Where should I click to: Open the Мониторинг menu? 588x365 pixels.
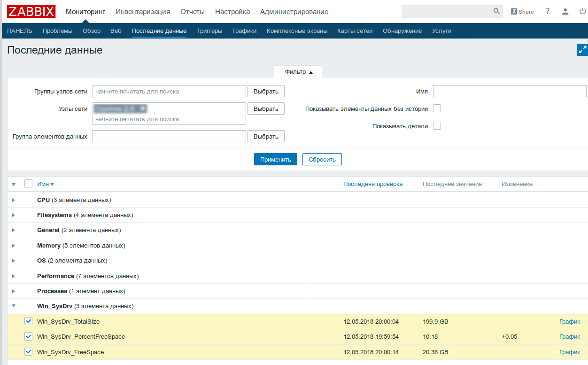coord(85,12)
